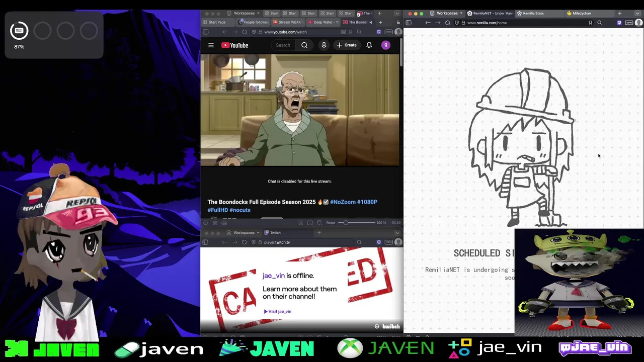Click the capture snapshot icon in status bar
Screen dimensions: 644x362
point(301,223)
